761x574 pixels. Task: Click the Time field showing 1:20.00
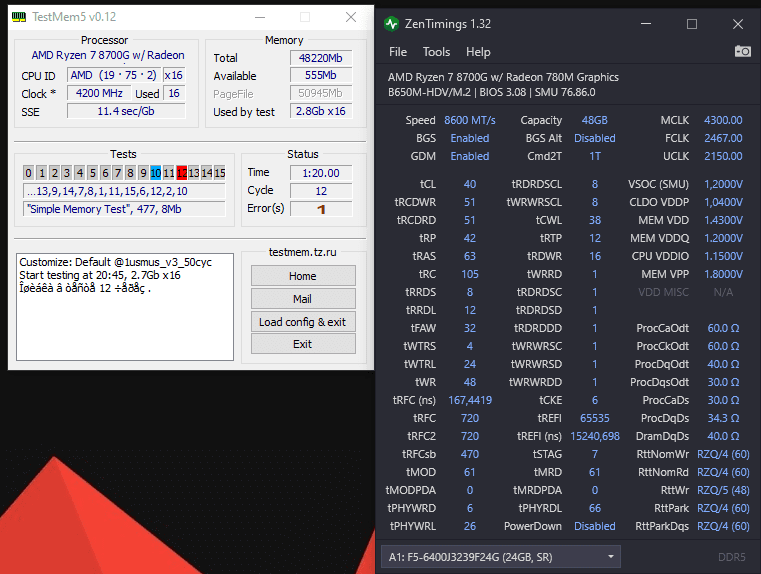pyautogui.click(x=321, y=173)
